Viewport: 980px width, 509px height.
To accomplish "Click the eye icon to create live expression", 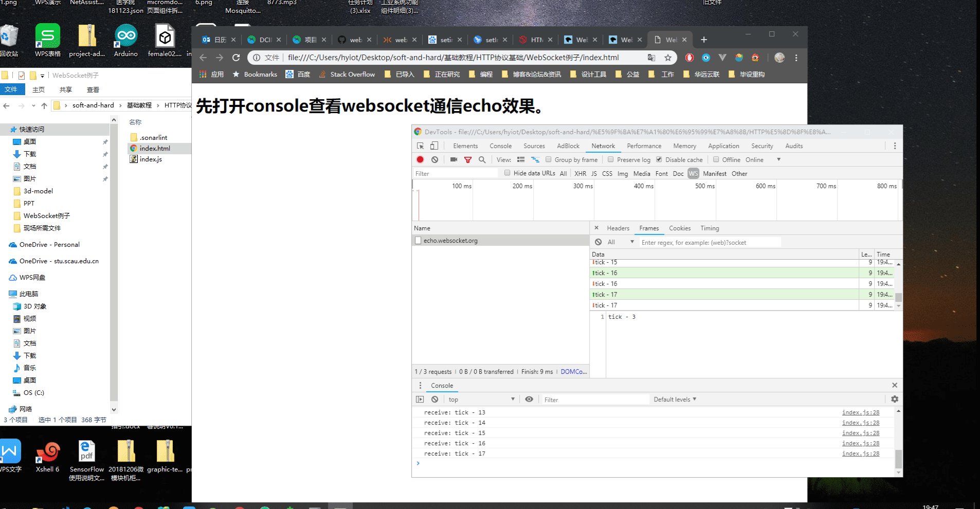I will [x=529, y=399].
